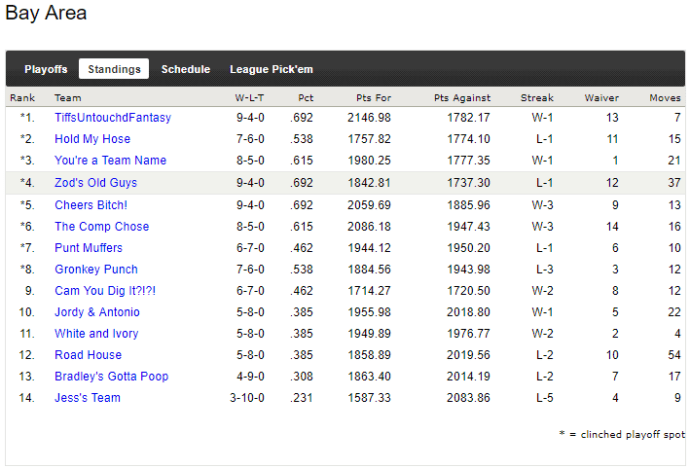The image size is (690, 469).
Task: View the Cheers Bitch! team
Action: pos(91,205)
